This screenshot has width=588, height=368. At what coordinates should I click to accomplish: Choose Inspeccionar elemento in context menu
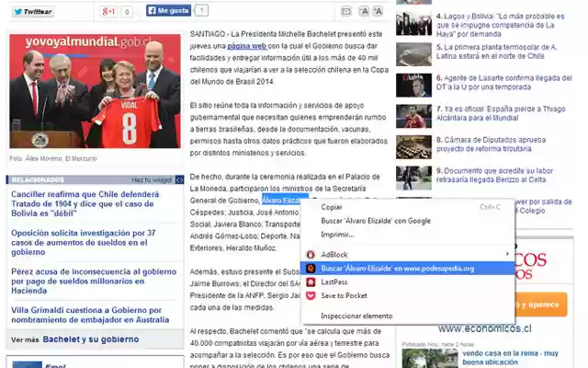tap(408, 316)
